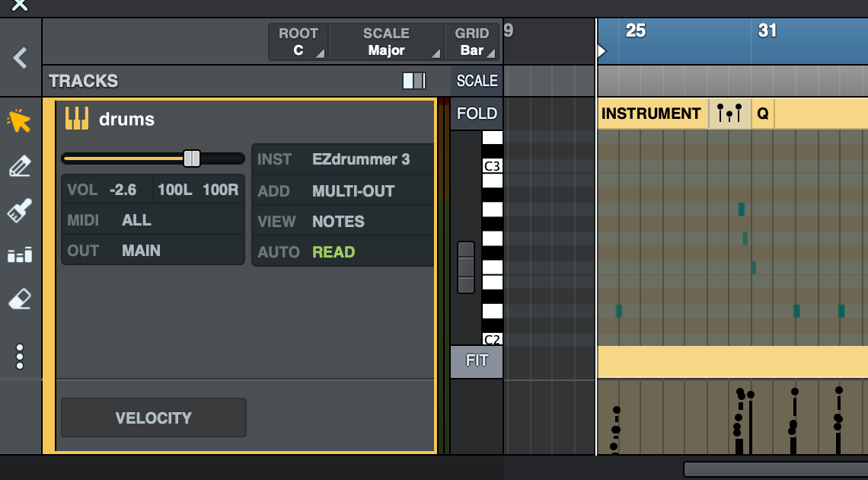Open the VIEW NOTES selector

pyautogui.click(x=343, y=222)
